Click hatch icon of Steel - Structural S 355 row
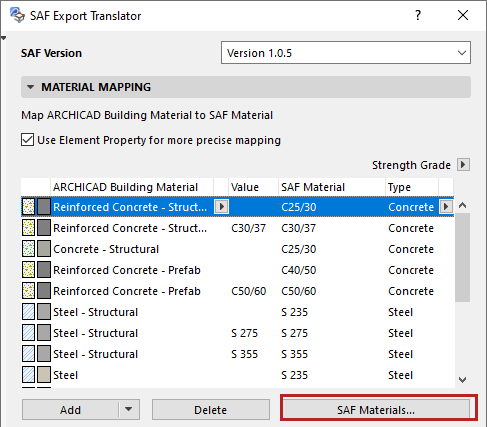Screen dimensions: 487x427 point(28,354)
